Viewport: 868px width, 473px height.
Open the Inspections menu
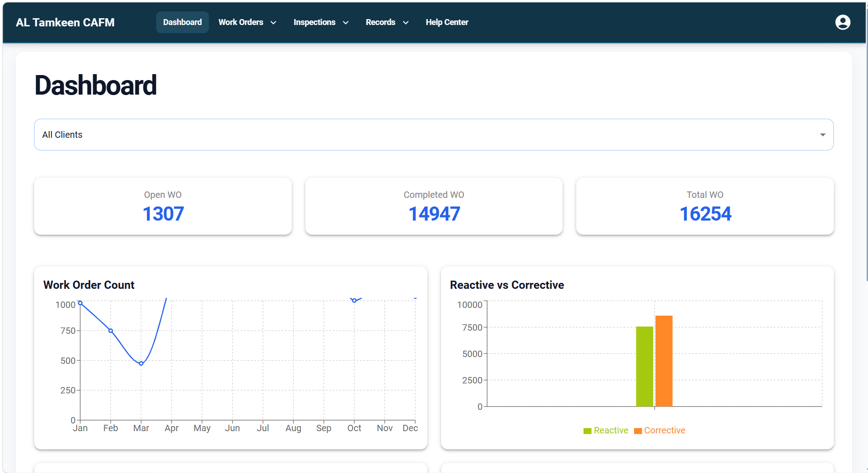[x=321, y=22]
